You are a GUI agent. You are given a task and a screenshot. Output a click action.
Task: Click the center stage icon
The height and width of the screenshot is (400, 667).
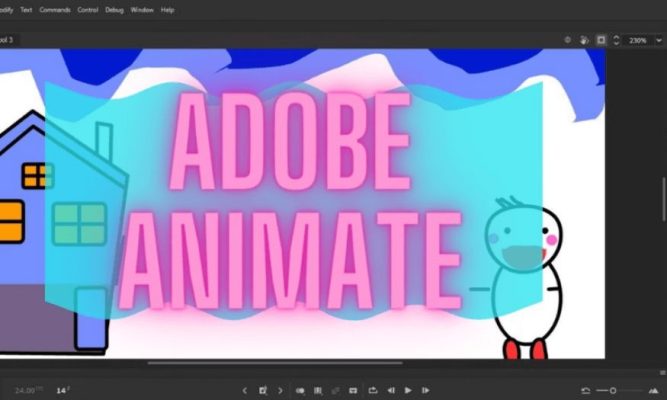coord(568,40)
